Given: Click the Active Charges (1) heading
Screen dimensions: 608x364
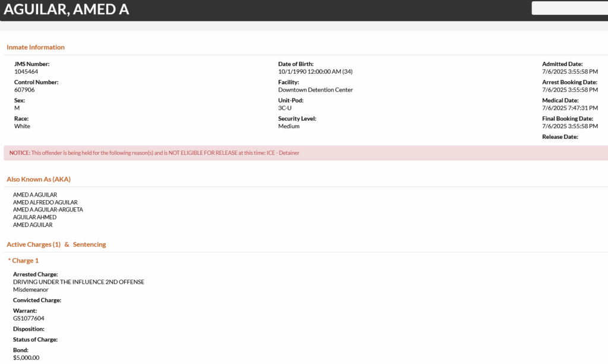Looking at the screenshot, I should [34, 245].
